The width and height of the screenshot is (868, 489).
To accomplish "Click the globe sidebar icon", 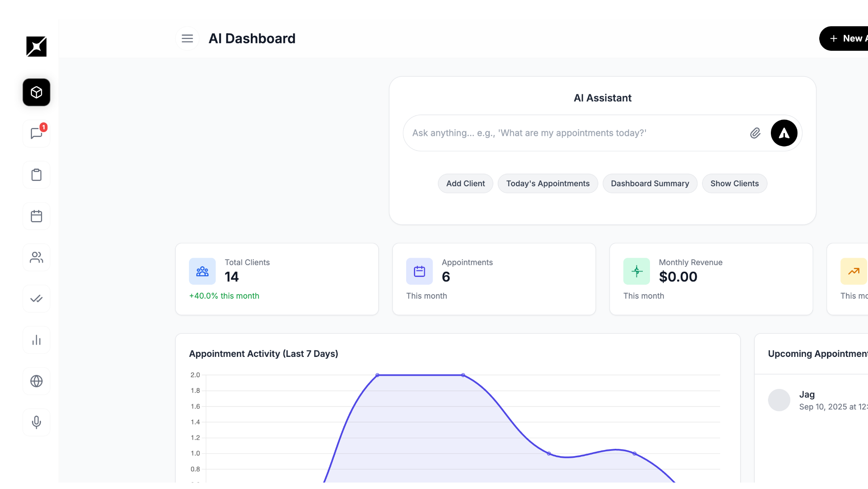I will pyautogui.click(x=36, y=381).
